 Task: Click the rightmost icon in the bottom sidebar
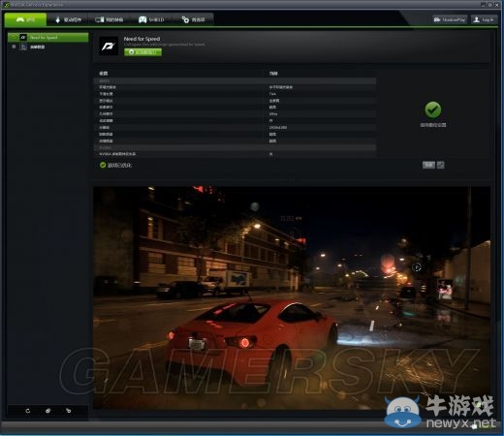tap(68, 411)
